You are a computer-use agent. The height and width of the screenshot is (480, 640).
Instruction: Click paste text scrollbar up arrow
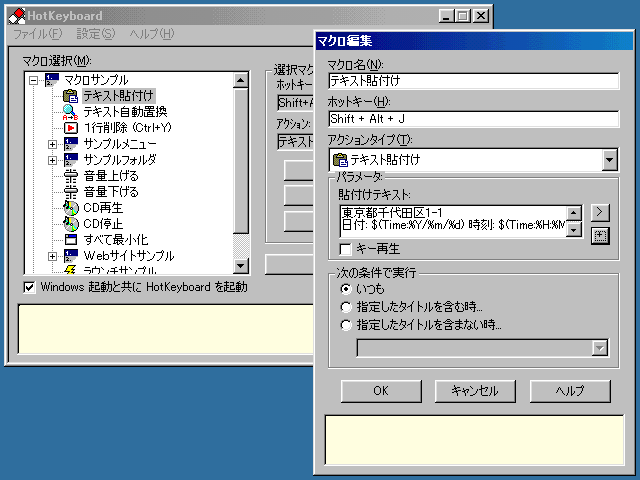point(573,213)
